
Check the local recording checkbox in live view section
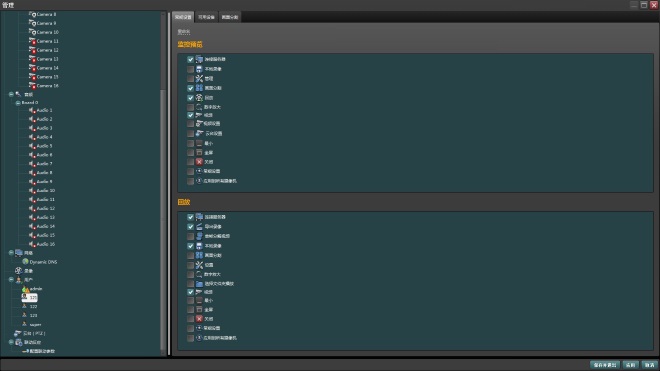(x=190, y=69)
